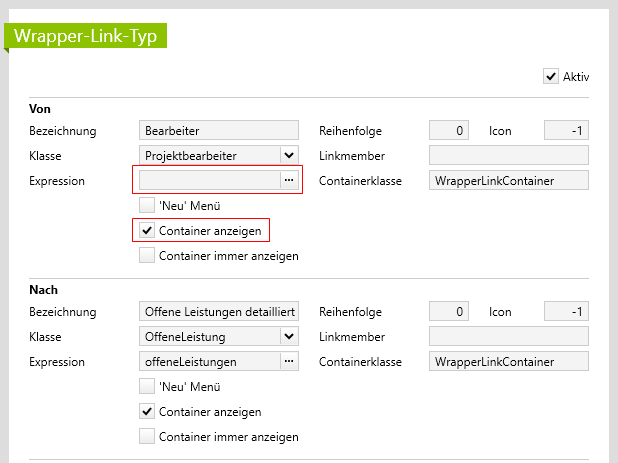Check 'Neu' Menü in the Nach section

(x=147, y=386)
